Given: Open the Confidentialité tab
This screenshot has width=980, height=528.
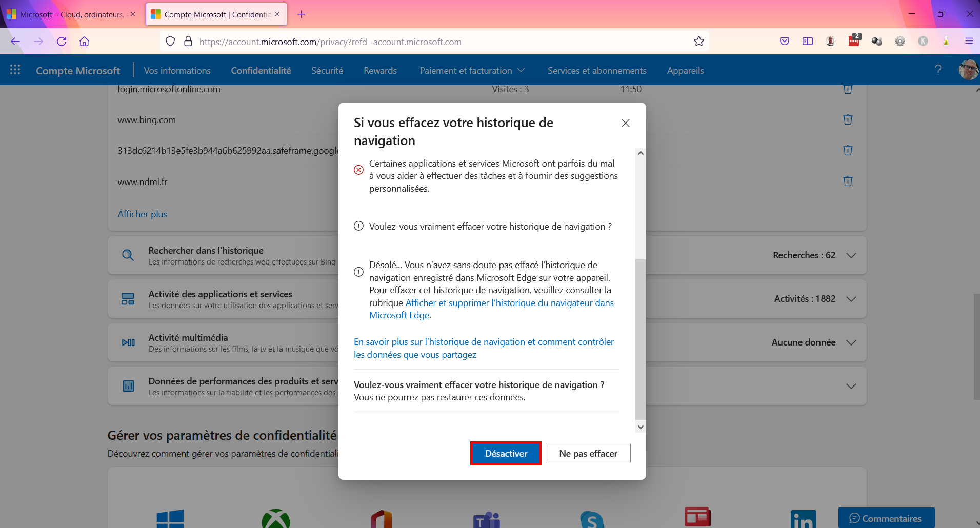Looking at the screenshot, I should 261,71.
